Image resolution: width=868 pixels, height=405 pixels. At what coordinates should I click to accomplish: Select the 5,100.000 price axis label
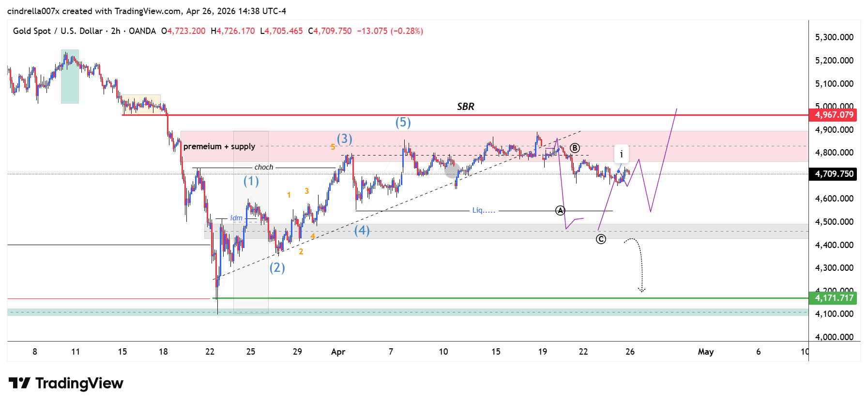(834, 84)
